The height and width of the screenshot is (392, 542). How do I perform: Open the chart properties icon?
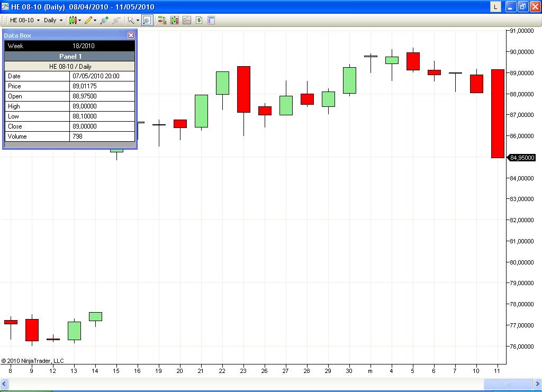211,21
